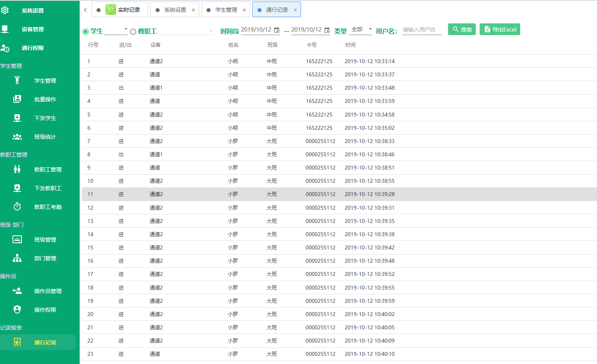597x364 pixels.
Task: Switch to the 实时记录 tab
Action: click(120, 10)
